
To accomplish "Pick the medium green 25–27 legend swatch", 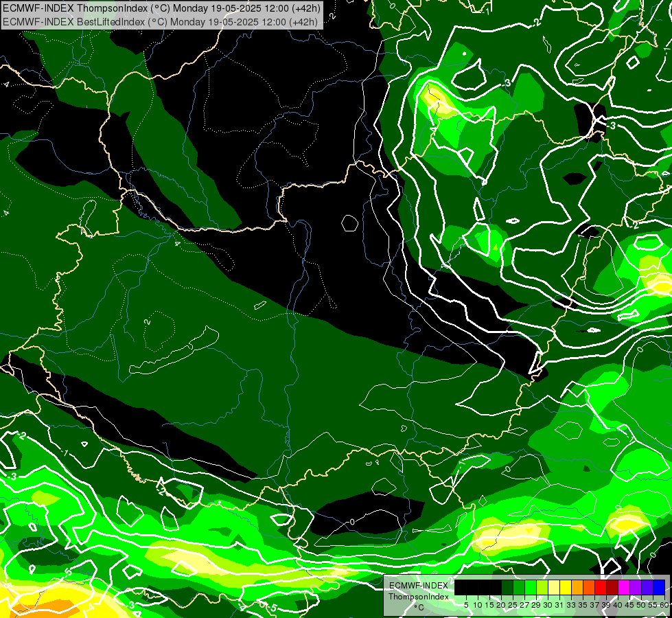I will (519, 588).
